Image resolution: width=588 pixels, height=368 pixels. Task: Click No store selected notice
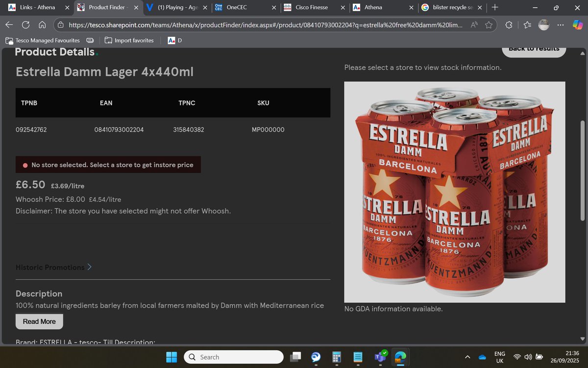108,165
